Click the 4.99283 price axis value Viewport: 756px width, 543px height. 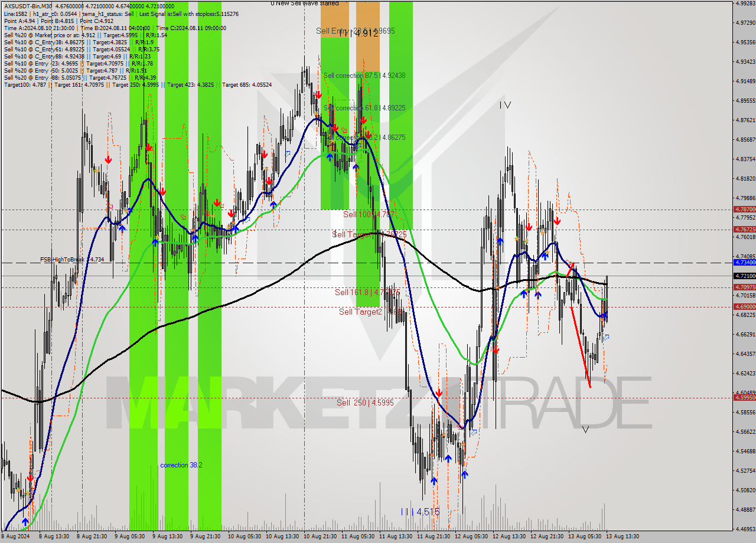[x=745, y=3]
